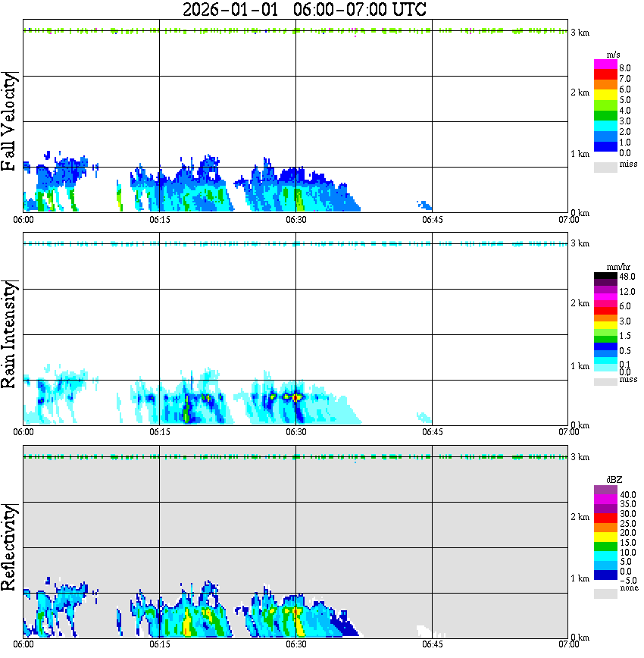Viewport: 644px width, 658px height.
Task: Click the 1.0 value in m/s legend
Action: pos(625,143)
